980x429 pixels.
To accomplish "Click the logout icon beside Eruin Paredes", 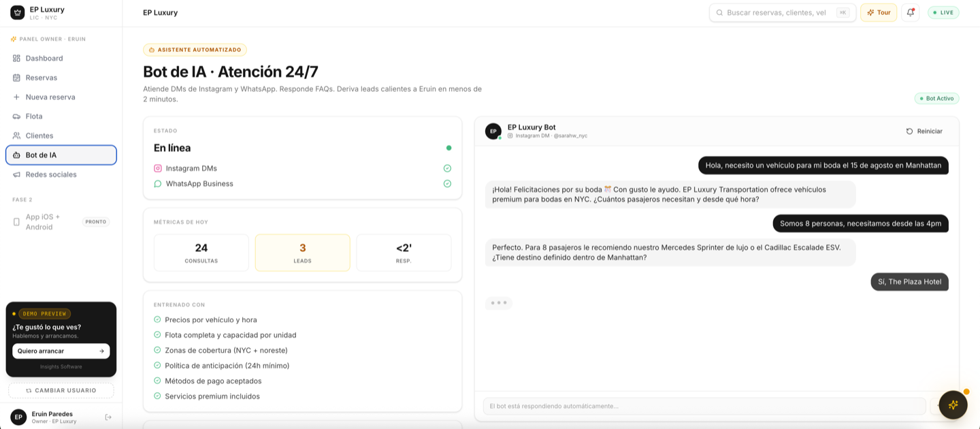I will point(108,417).
